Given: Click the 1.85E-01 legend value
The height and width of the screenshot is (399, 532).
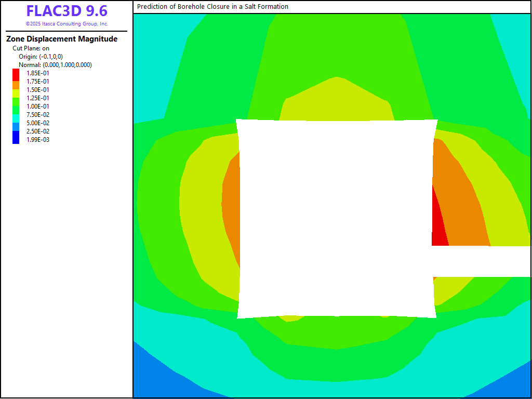Looking at the screenshot, I should (38, 73).
